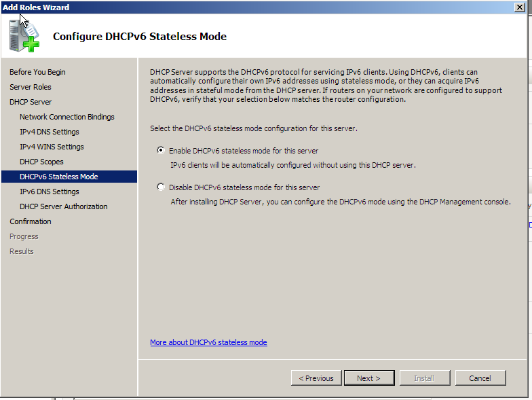Image resolution: width=532 pixels, height=400 pixels.
Task: Click the Configure DHCPv6 Stateless Mode heading
Action: 140,37
